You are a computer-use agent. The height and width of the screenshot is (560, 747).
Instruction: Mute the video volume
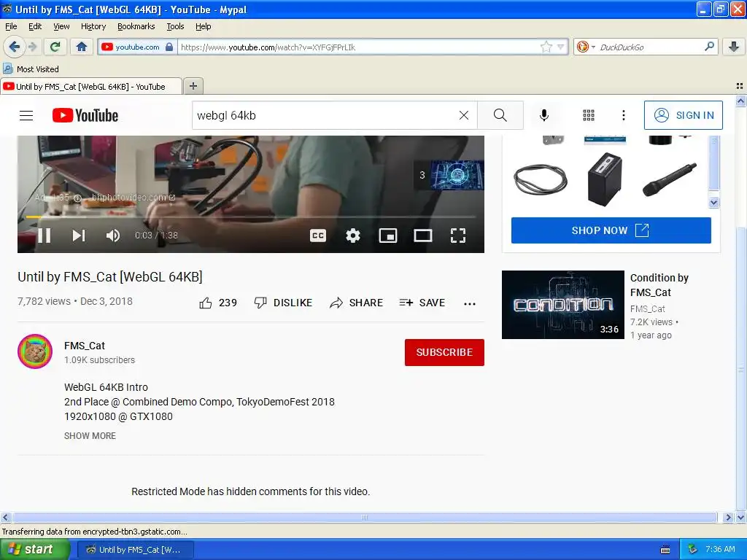click(x=113, y=236)
